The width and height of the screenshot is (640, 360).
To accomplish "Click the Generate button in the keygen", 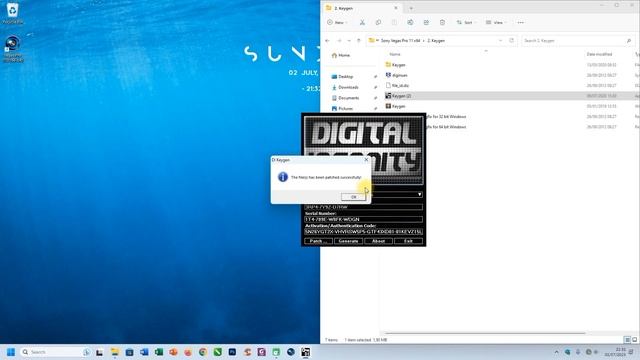I will click(348, 241).
